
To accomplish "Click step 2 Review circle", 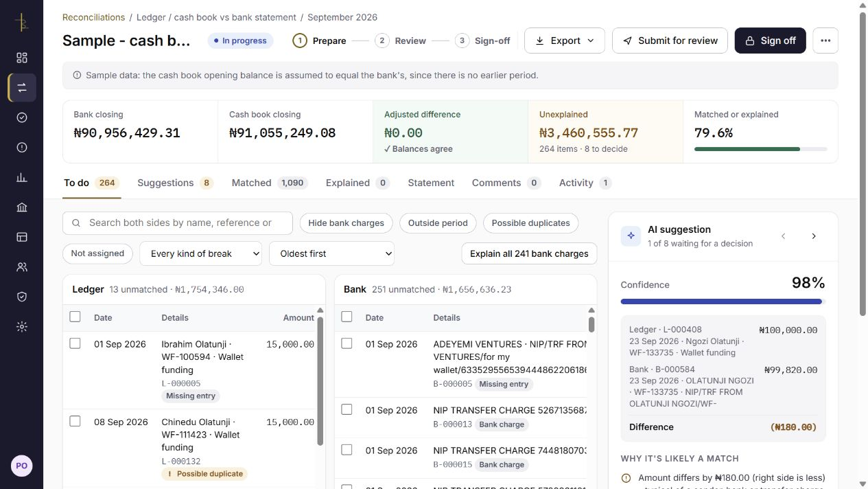I will [382, 41].
